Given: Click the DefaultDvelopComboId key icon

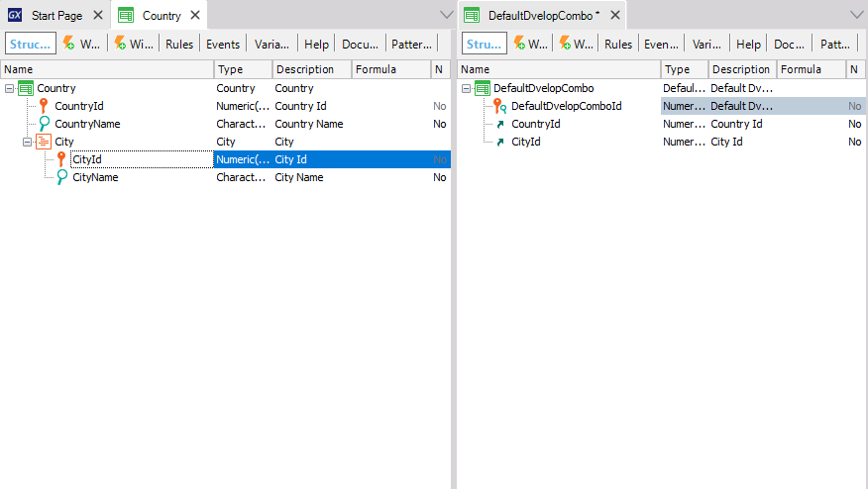Looking at the screenshot, I should point(500,106).
